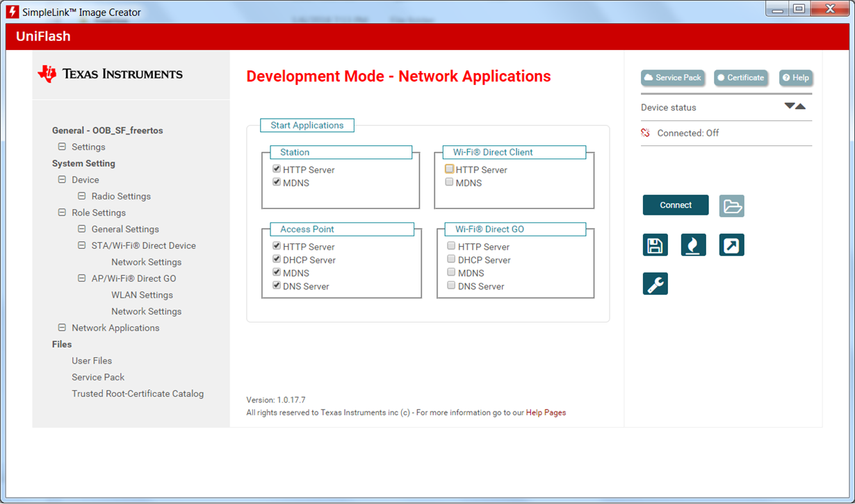Collapse the Settings tree expander under General

(x=62, y=147)
